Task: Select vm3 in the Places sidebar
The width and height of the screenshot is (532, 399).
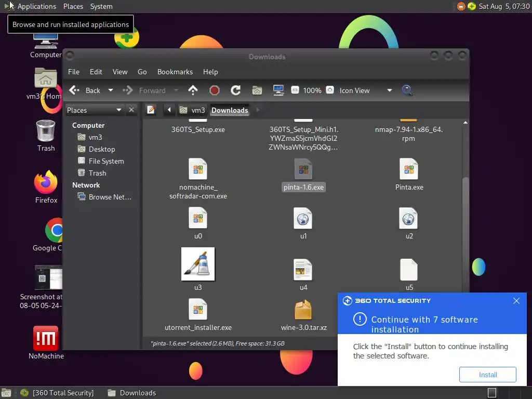Action: click(90, 137)
